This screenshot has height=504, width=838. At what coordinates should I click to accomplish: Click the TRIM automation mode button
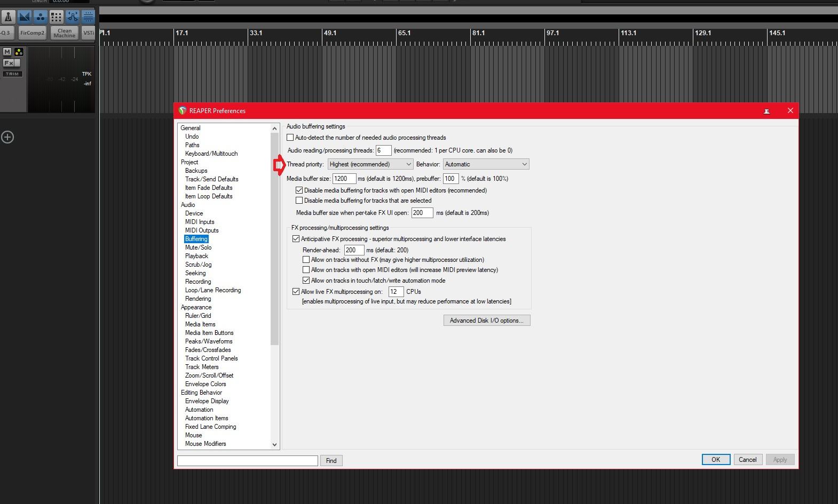click(12, 74)
